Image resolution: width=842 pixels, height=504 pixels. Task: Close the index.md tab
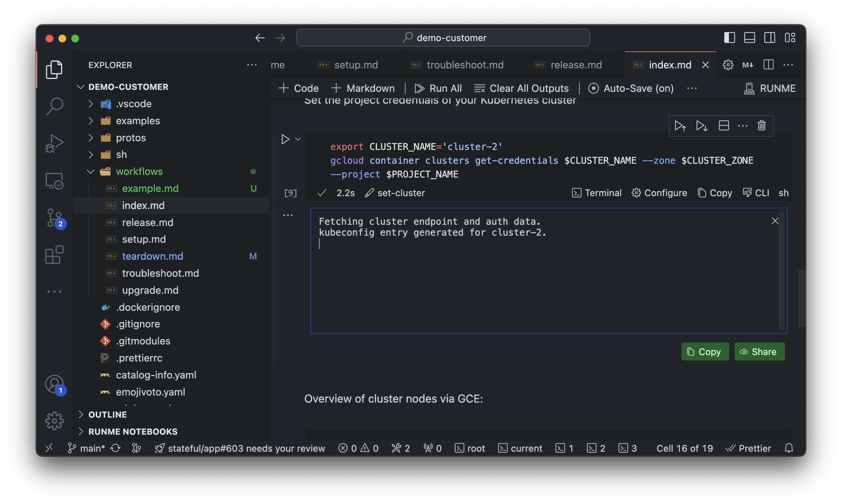click(706, 65)
